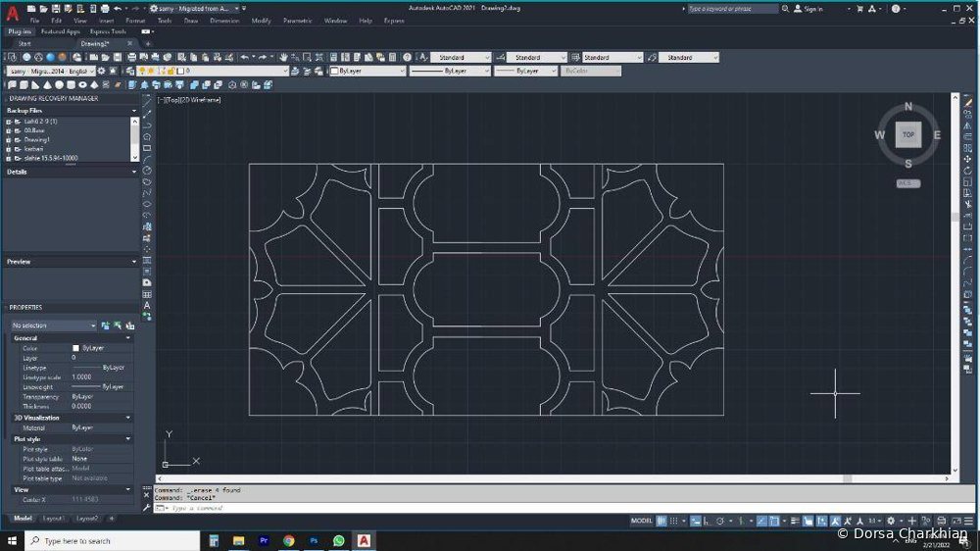Select the Rectangle draw tool
Screen dimensions: 980x551
click(x=147, y=148)
